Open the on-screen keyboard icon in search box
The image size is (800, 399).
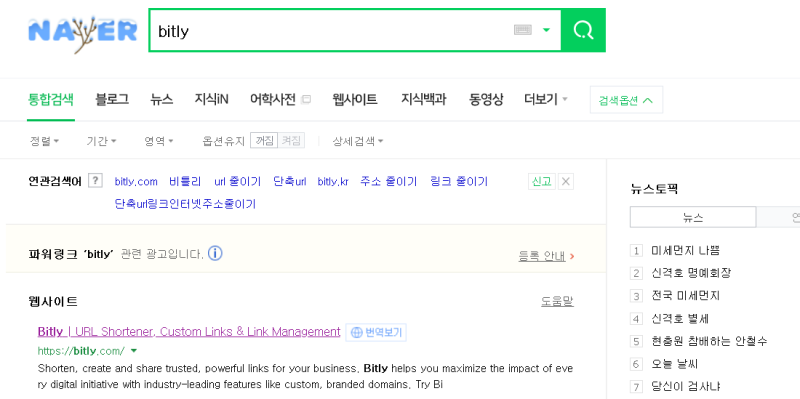522,30
